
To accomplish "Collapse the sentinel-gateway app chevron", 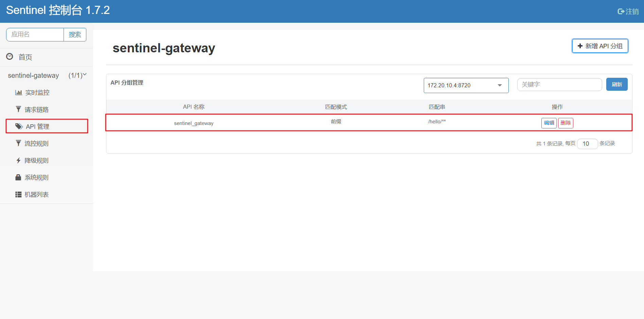I will click(85, 74).
